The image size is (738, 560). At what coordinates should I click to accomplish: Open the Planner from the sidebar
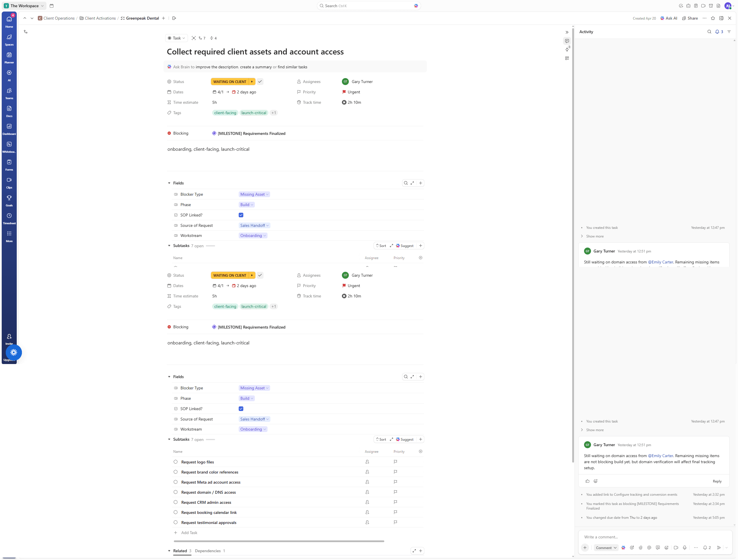(x=9, y=57)
